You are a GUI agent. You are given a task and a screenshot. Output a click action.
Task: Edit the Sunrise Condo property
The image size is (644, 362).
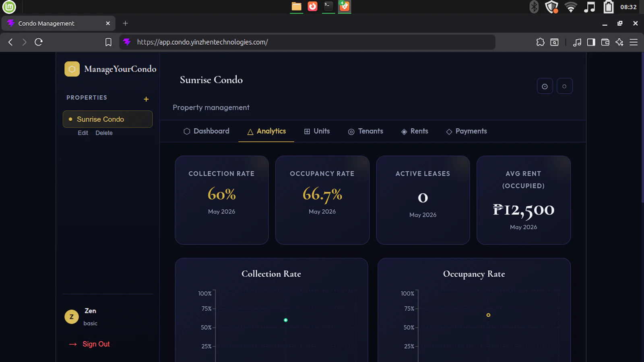pyautogui.click(x=83, y=133)
